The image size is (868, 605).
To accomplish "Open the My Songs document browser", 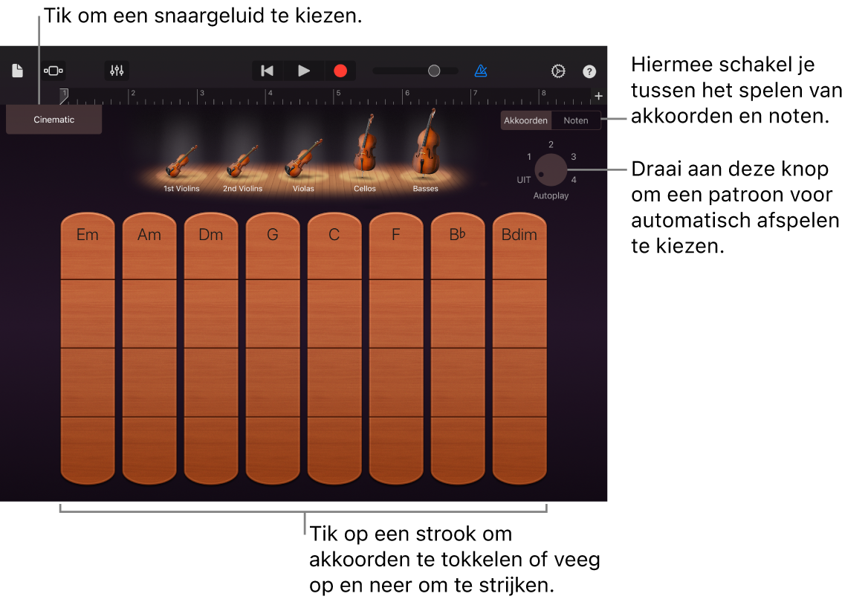I will 16,71.
